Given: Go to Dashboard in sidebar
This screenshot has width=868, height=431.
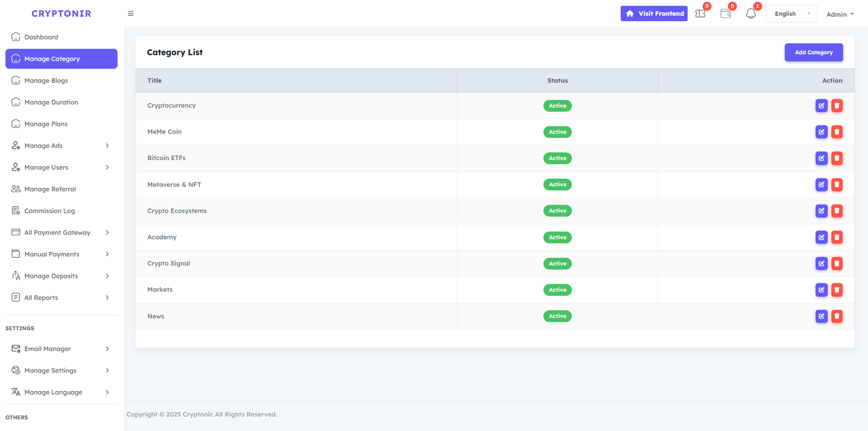Looking at the screenshot, I should pos(41,37).
